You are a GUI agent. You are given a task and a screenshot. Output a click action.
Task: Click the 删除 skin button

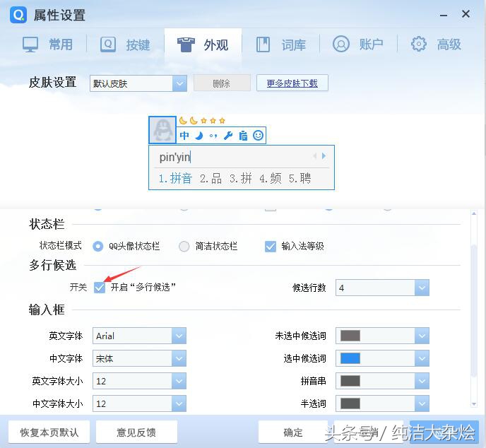(x=222, y=83)
